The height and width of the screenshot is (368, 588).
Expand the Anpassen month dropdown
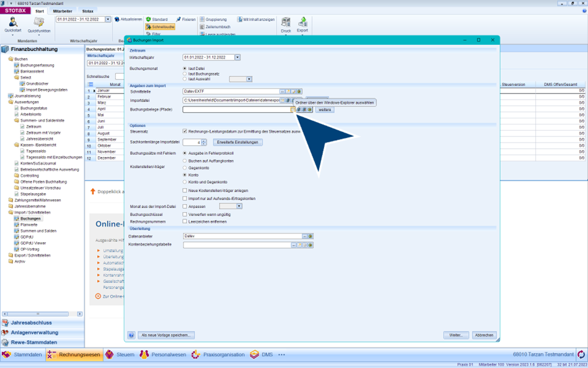(239, 206)
